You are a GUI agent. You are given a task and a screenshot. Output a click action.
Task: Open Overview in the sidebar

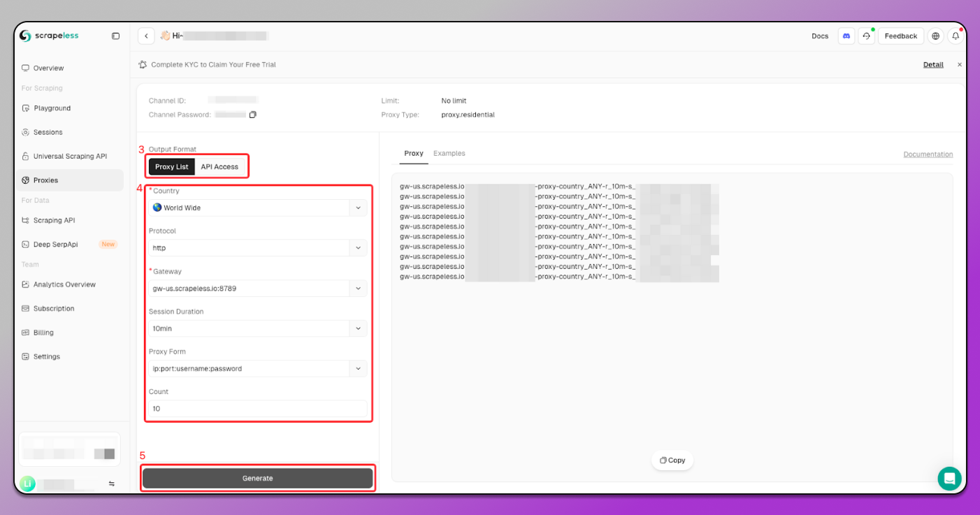click(70, 68)
